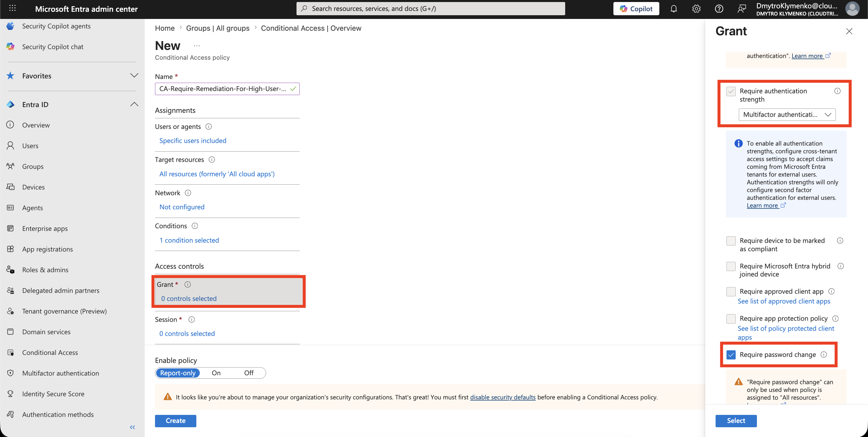Check Require Microsoft Entra hybrid joined device
868x437 pixels.
pos(731,266)
